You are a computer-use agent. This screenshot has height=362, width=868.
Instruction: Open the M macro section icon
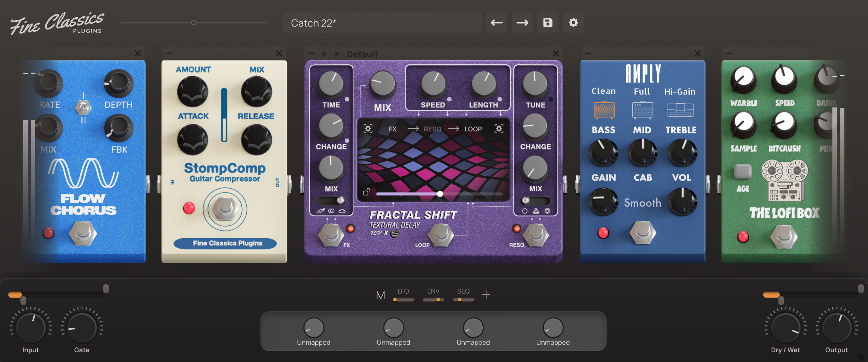tap(380, 296)
